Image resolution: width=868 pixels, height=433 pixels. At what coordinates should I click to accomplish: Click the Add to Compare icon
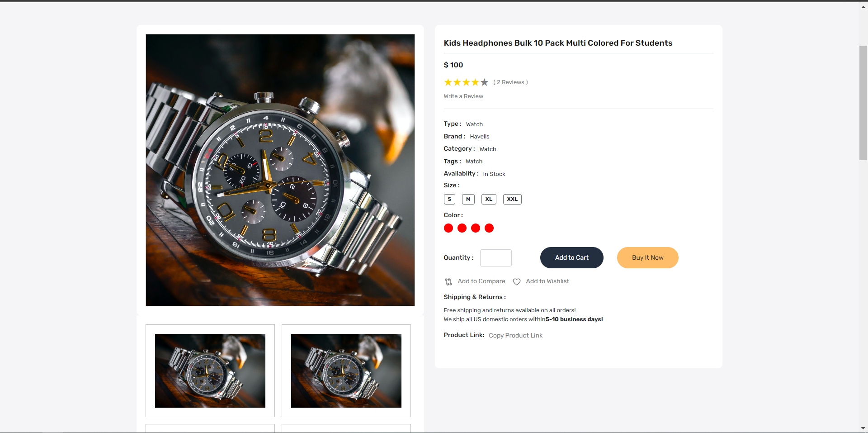pyautogui.click(x=448, y=281)
